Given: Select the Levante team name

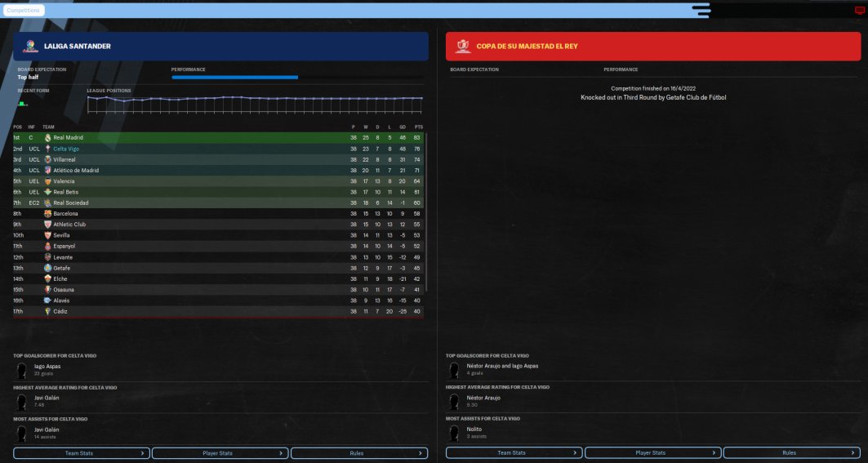Looking at the screenshot, I should click(x=63, y=257).
